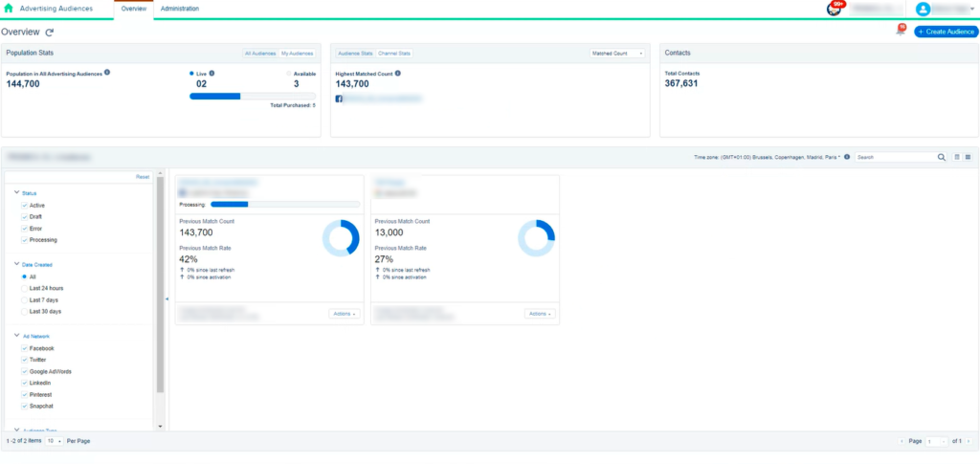
Task: Toggle the Facebook ad network checkbox
Action: tap(25, 348)
